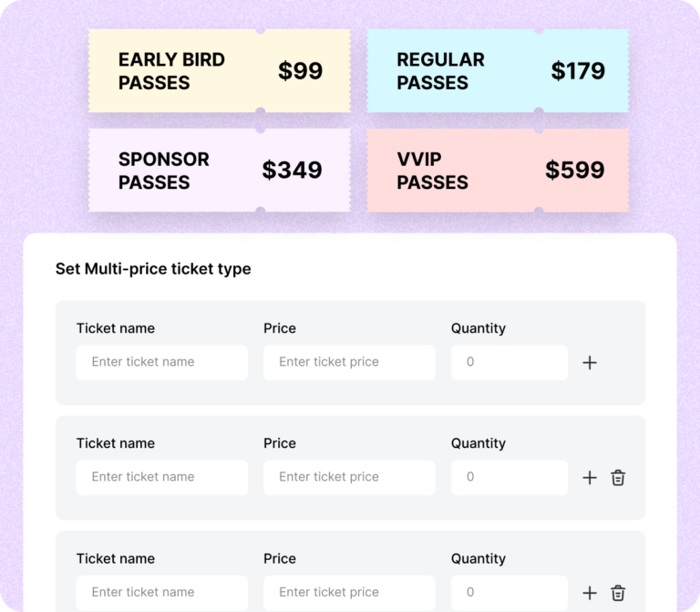Focus the first row ticket price field
Viewport: 700px width, 612px height.
[349, 362]
